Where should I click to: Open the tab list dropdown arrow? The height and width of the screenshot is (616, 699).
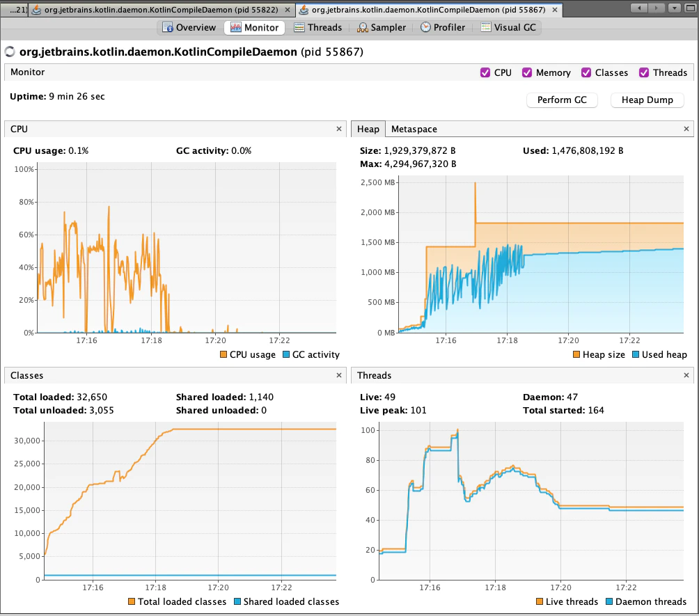675,8
